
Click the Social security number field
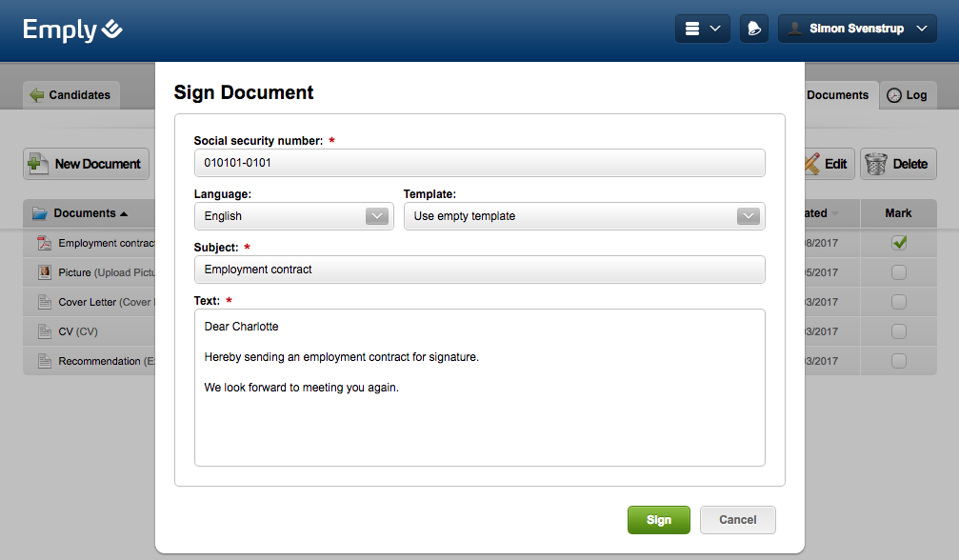coord(479,163)
